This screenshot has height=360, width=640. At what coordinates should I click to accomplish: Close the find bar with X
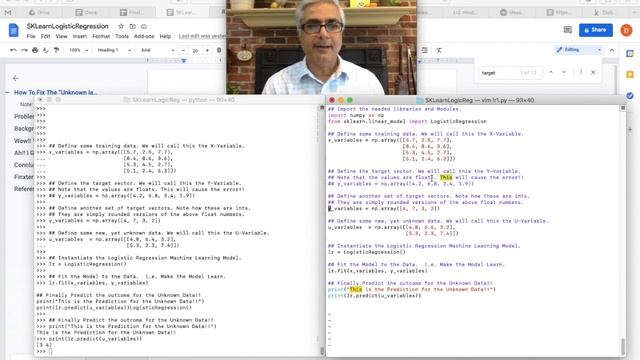coord(593,72)
